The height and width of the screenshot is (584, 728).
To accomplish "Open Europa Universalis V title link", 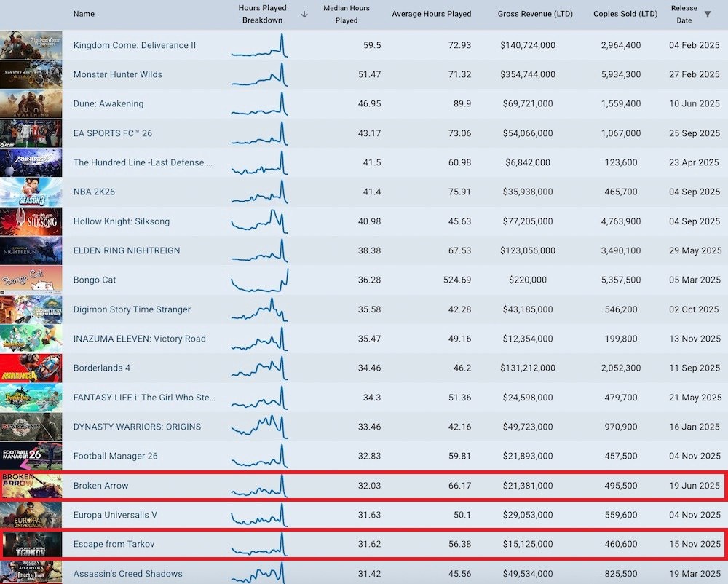I will pyautogui.click(x=115, y=515).
